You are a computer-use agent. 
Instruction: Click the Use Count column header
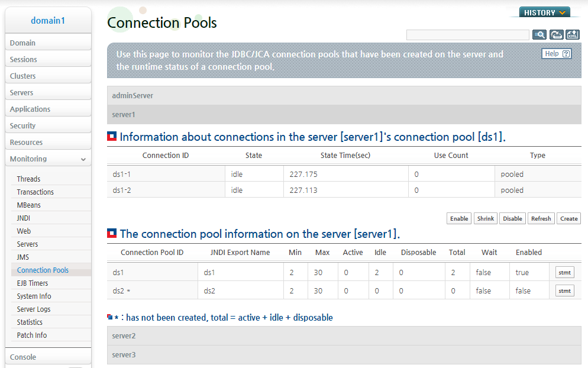[x=451, y=155]
